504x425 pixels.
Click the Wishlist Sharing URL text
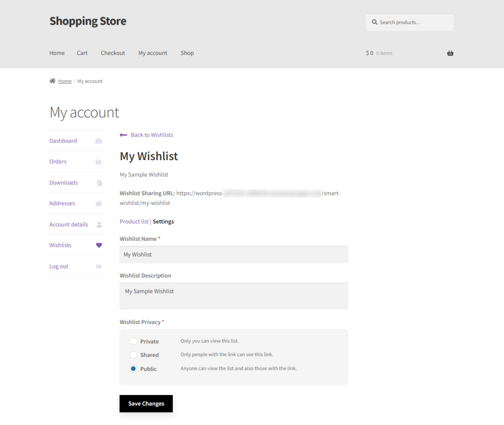tap(229, 198)
